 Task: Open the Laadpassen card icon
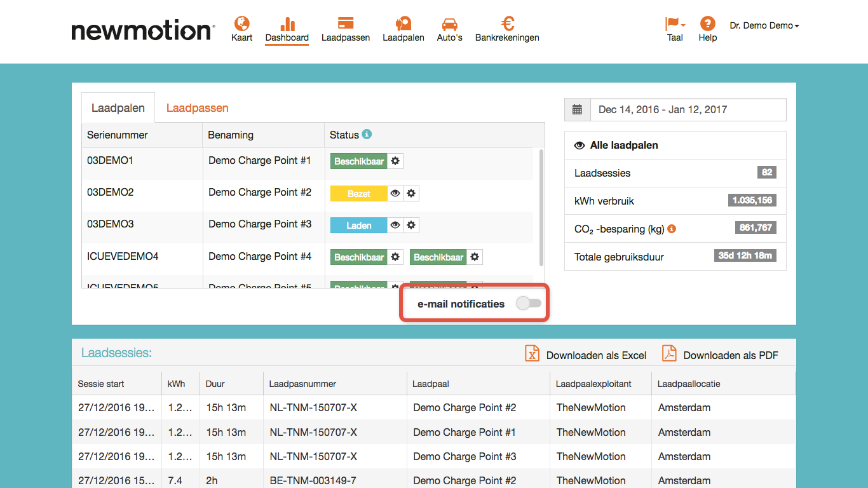[x=346, y=24]
